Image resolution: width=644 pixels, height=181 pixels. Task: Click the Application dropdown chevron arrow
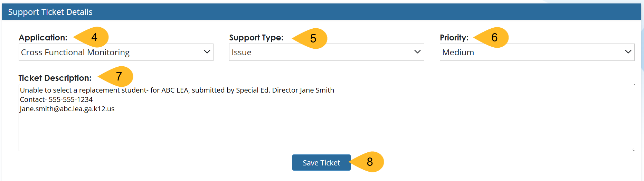(207, 52)
